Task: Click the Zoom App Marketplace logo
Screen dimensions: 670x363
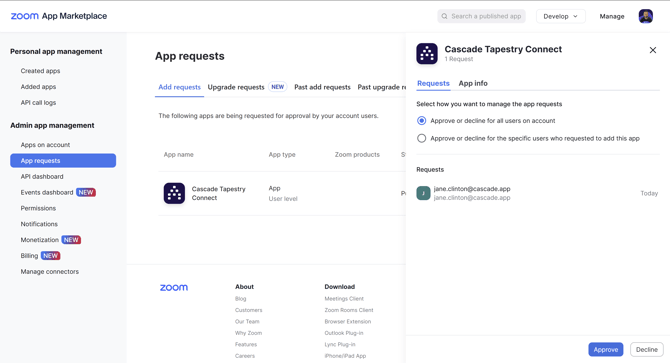Action: point(59,16)
